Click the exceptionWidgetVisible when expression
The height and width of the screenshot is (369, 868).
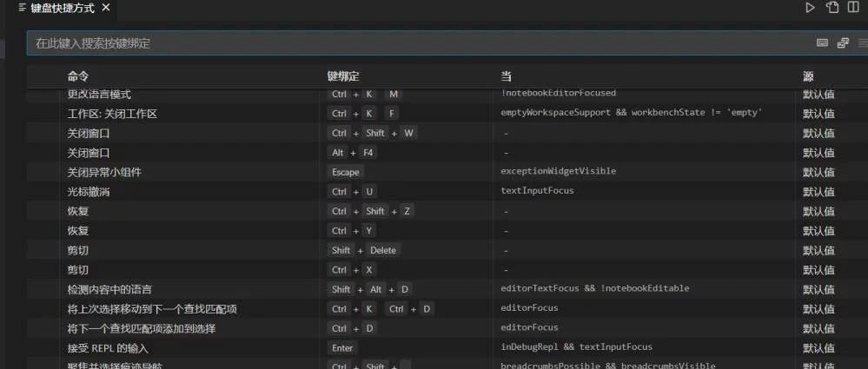(x=558, y=171)
